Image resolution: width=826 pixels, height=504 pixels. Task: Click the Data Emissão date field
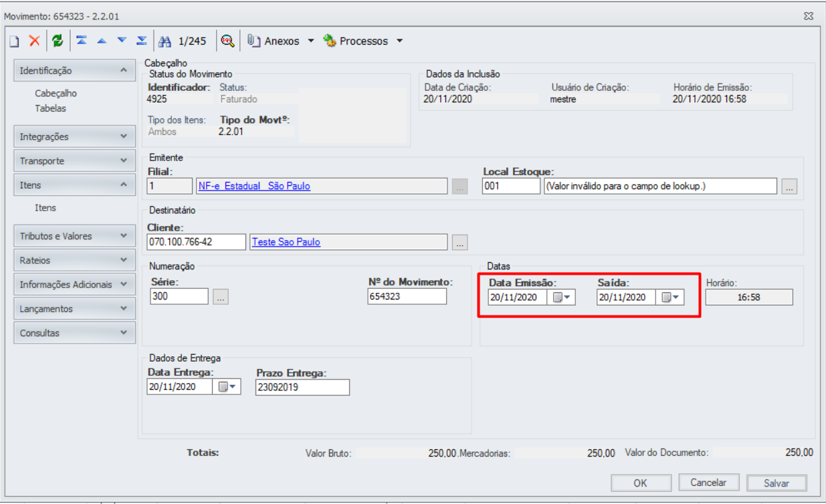coord(518,297)
